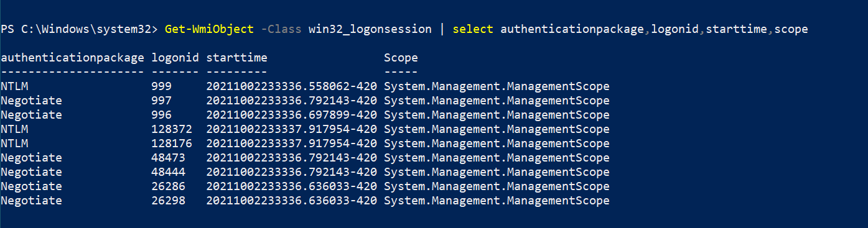Viewport: 868px width, 228px height.
Task: Click the -Class parameter in command
Action: (281, 29)
